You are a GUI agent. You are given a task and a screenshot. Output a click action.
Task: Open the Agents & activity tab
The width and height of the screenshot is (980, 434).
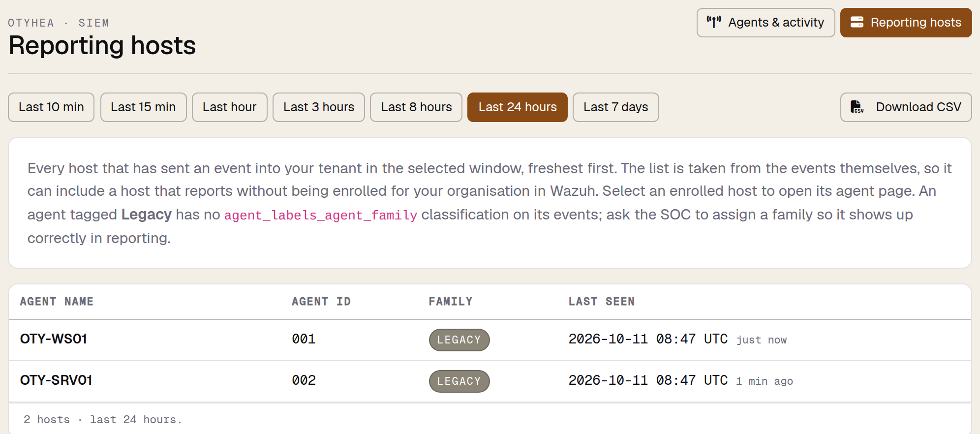tap(766, 23)
